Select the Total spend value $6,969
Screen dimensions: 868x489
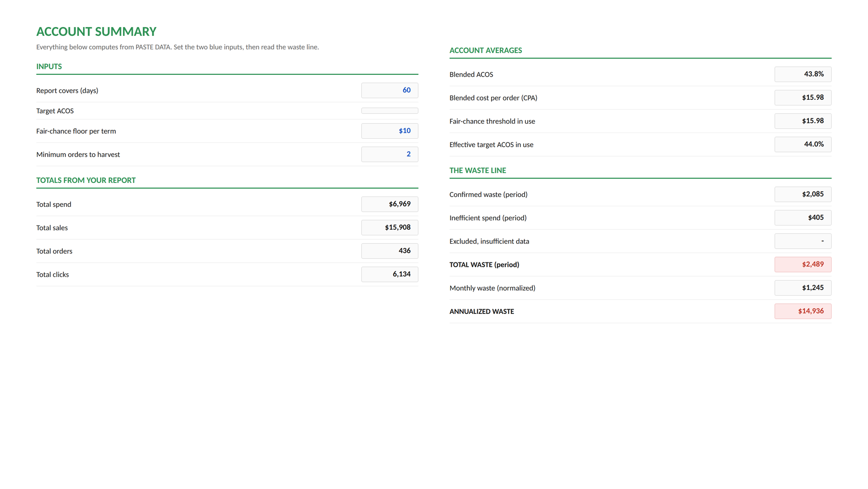tap(389, 204)
